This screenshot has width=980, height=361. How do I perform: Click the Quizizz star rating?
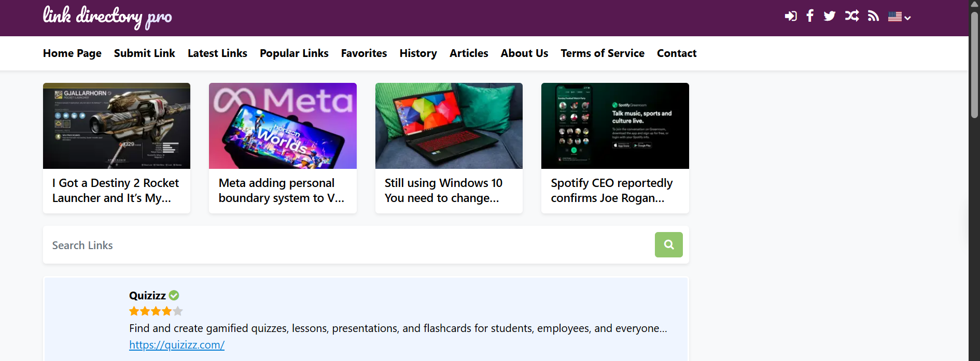tap(156, 311)
